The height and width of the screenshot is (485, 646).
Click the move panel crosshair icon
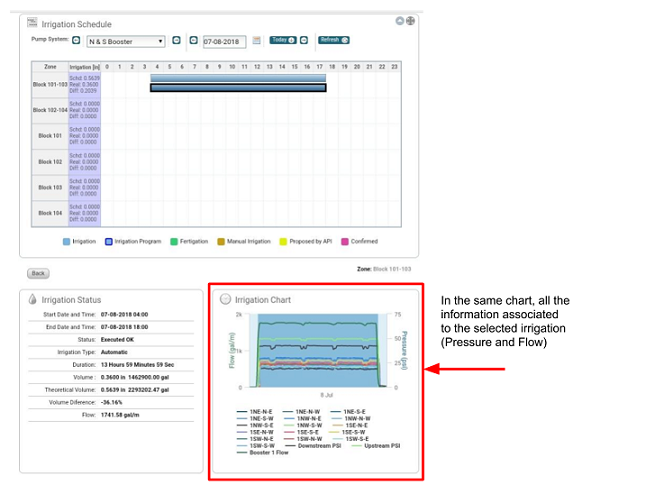pos(410,20)
